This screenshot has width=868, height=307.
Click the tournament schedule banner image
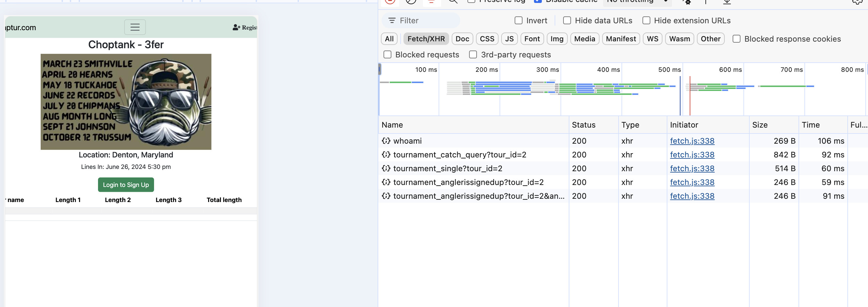click(x=126, y=102)
